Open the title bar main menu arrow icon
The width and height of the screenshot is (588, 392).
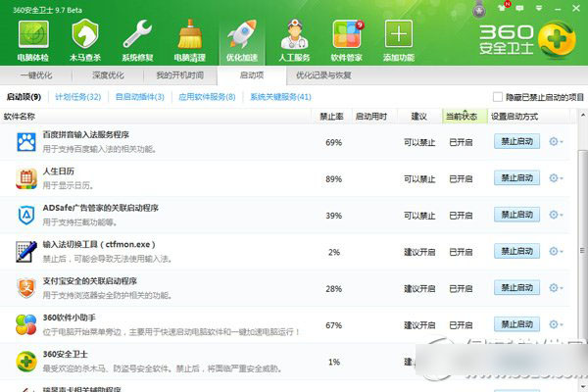(538, 8)
